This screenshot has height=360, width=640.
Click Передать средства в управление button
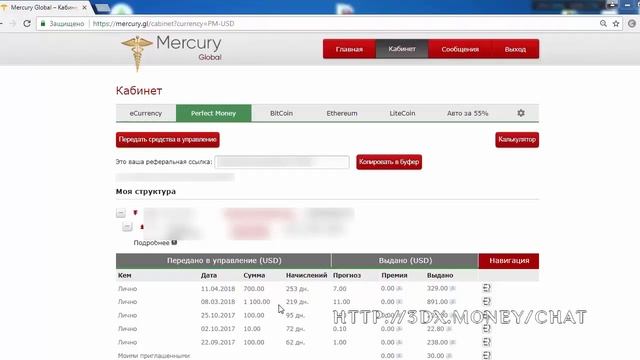pos(168,140)
